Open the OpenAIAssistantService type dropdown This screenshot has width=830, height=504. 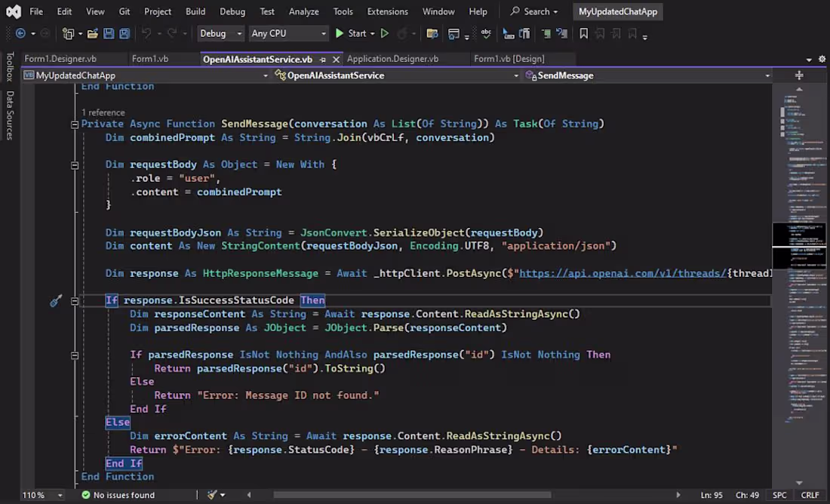point(396,75)
